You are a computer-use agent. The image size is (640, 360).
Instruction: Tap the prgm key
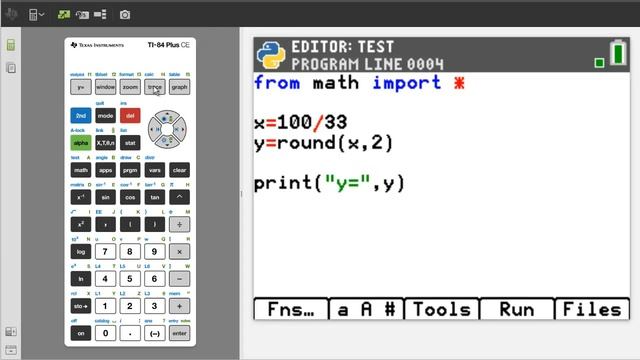coord(130,170)
